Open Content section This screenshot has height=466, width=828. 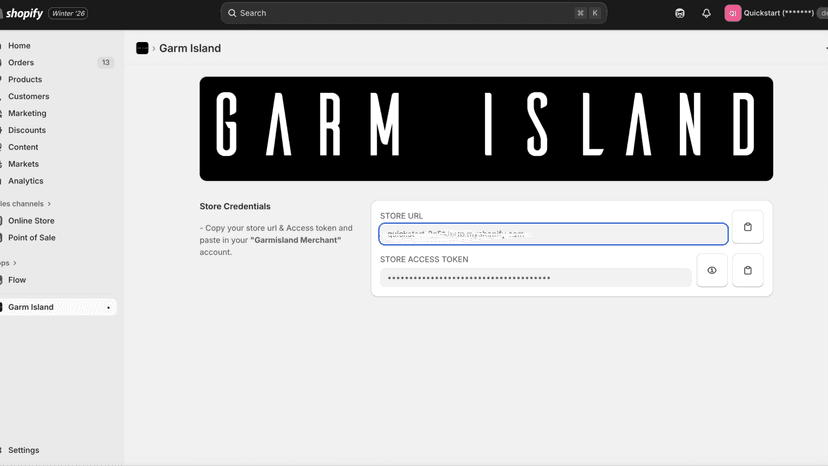[x=23, y=147]
